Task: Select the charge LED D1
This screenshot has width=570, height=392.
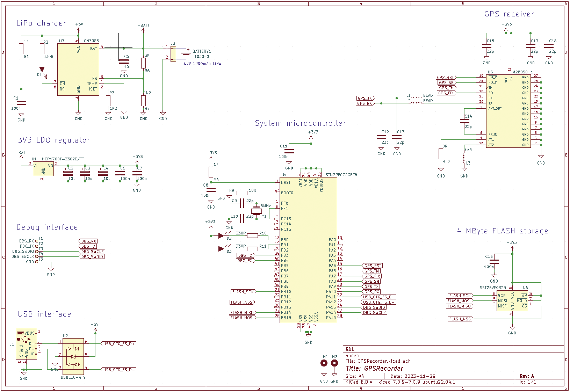Action: 42,70
